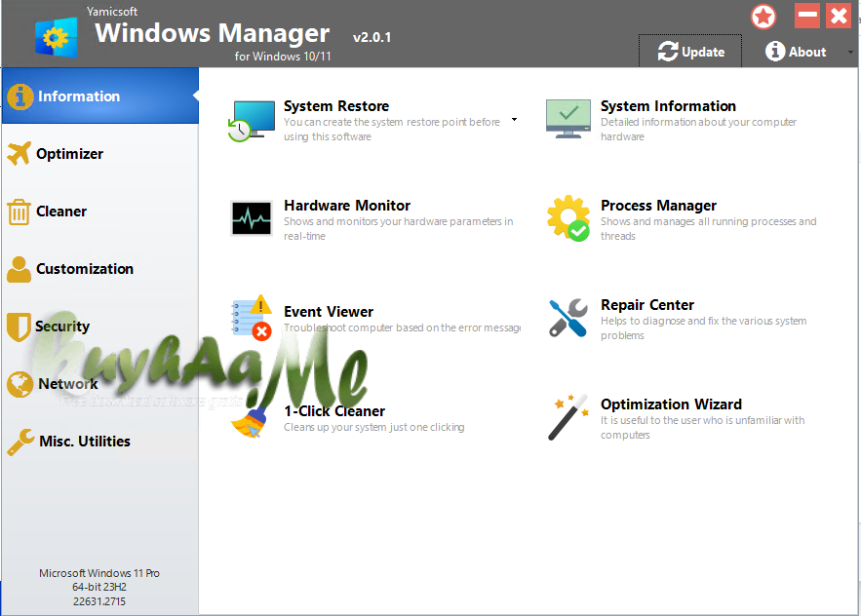The height and width of the screenshot is (616, 861).
Task: Click the Optimization Wizard title
Action: [x=671, y=404]
